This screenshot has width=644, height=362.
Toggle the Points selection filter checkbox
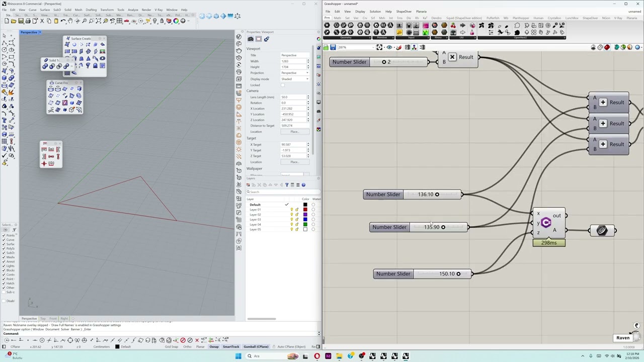tap(4, 235)
